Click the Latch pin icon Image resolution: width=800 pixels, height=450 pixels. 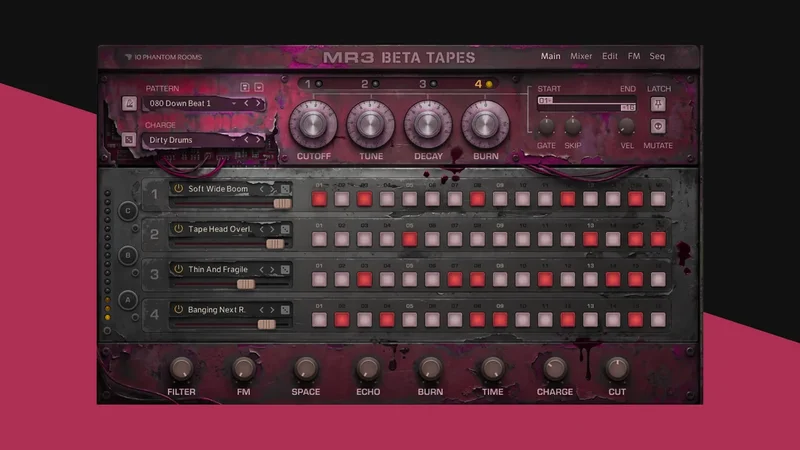click(658, 104)
